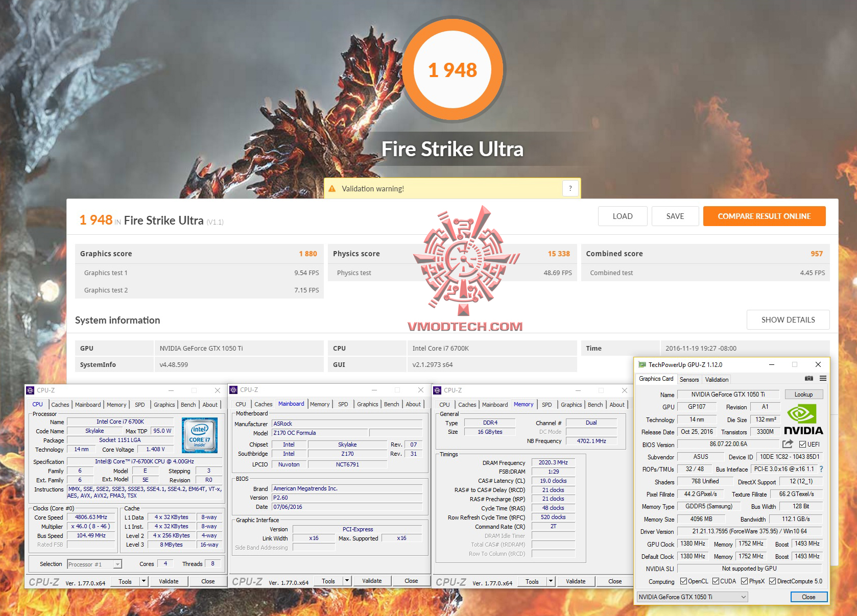Click the Core Speed value field
Screen dimensions: 857x616
(91, 518)
